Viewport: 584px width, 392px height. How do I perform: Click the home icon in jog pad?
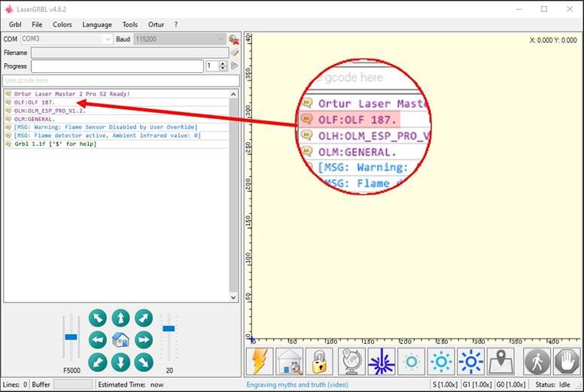tap(120, 340)
